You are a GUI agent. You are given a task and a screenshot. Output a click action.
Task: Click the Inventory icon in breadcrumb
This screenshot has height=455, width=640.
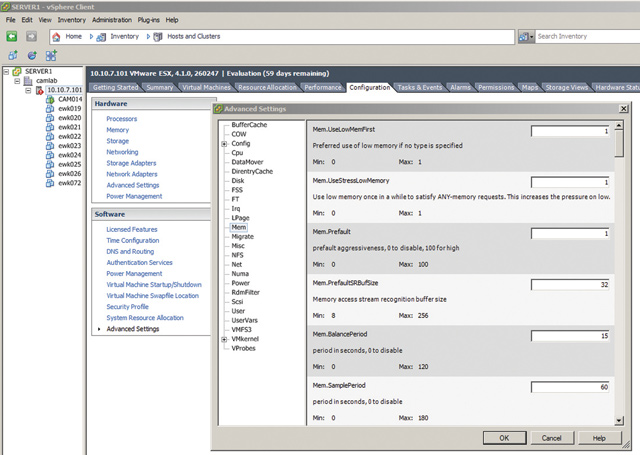[101, 37]
